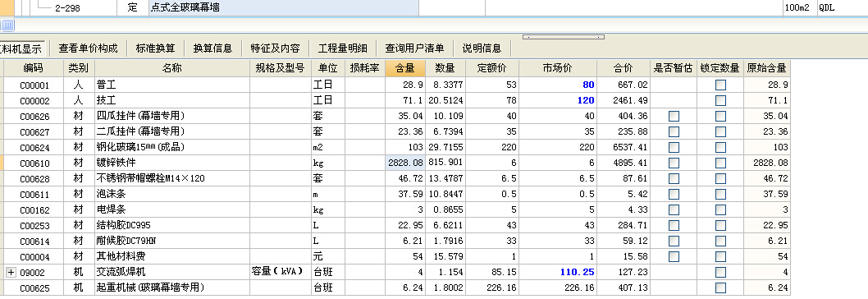The image size is (868, 299).
Task: Check 锁定数量 for 不锈钢带帽螺栓M14×120
Action: (720, 178)
